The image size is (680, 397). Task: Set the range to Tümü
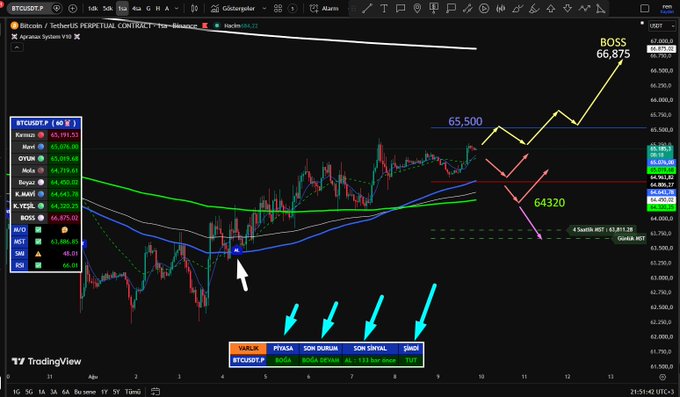(133, 392)
